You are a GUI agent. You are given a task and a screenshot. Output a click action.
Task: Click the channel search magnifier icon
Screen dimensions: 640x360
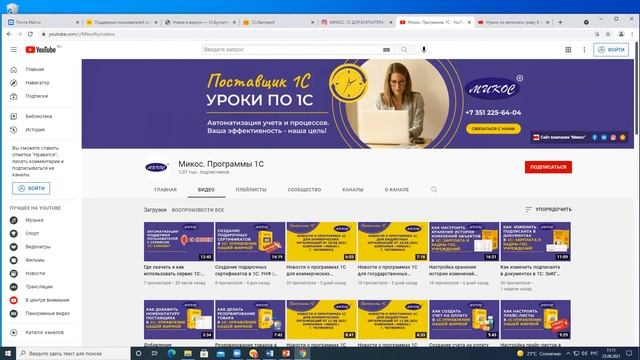pyautogui.click(x=434, y=189)
